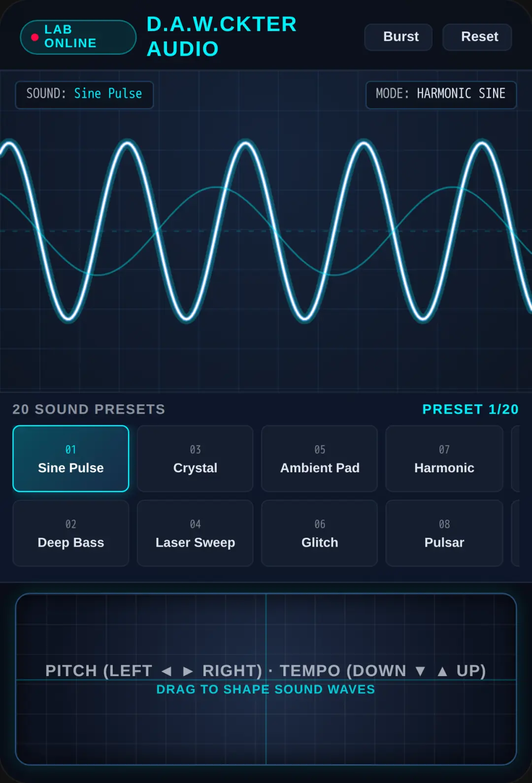Click the red Lab Online status dot
The image size is (532, 783).
[34, 37]
